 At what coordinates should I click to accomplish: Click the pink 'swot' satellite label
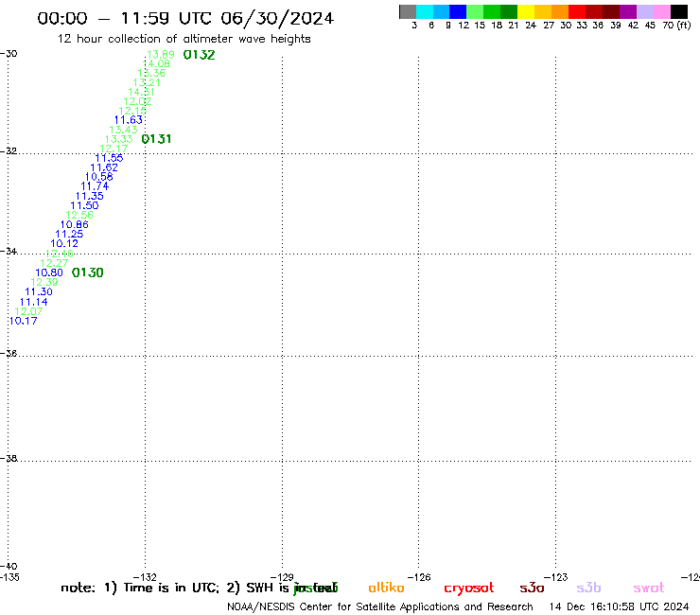pos(649,589)
